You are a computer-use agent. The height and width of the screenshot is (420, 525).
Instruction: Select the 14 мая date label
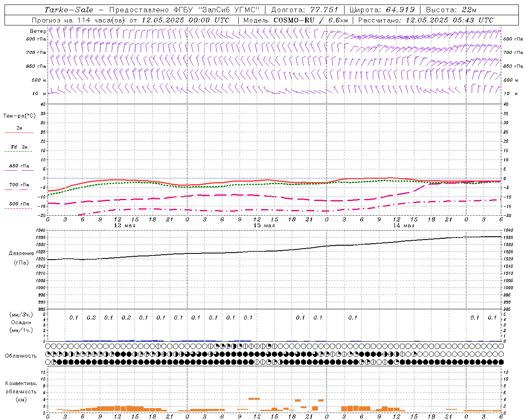coord(404,226)
